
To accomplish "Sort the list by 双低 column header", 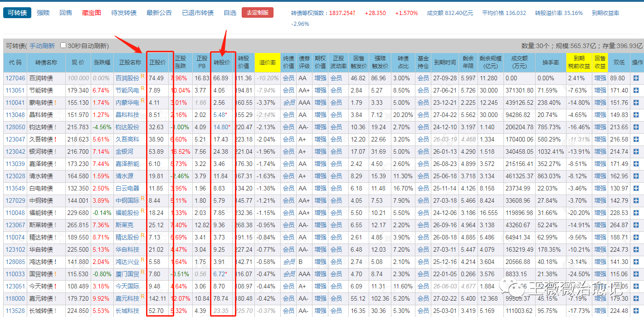I will tap(619, 63).
